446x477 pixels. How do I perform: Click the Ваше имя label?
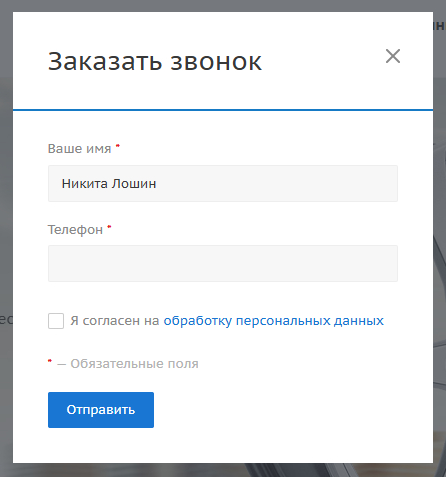(x=79, y=149)
